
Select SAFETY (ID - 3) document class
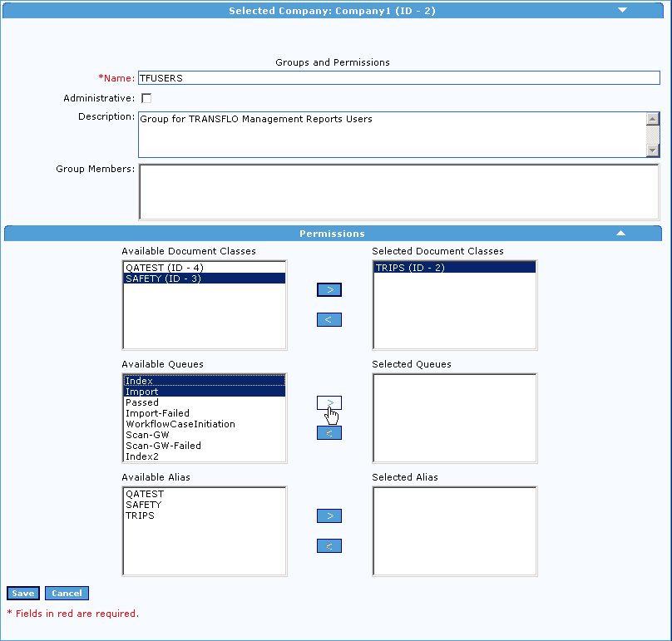tap(166, 279)
